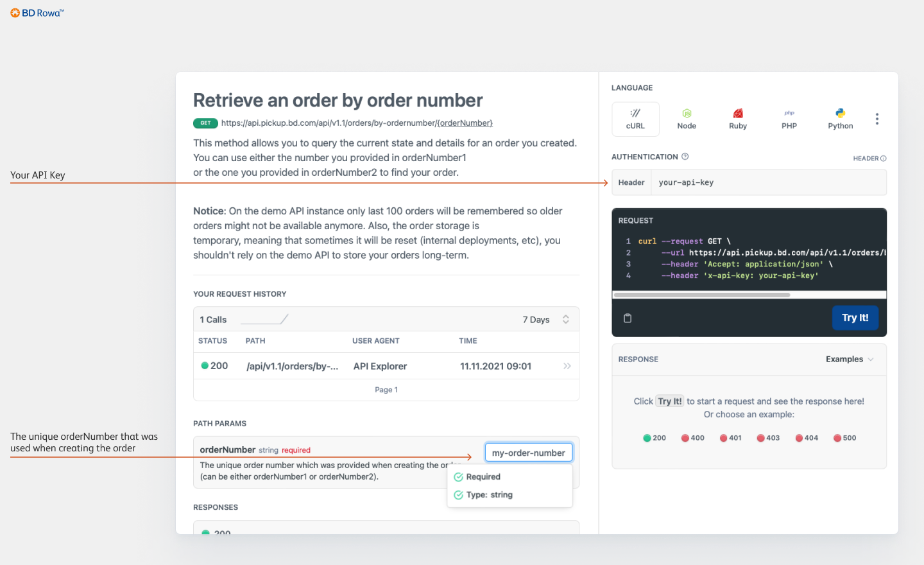The image size is (924, 565).
Task: Click Authentication help question icon
Action: click(x=685, y=157)
